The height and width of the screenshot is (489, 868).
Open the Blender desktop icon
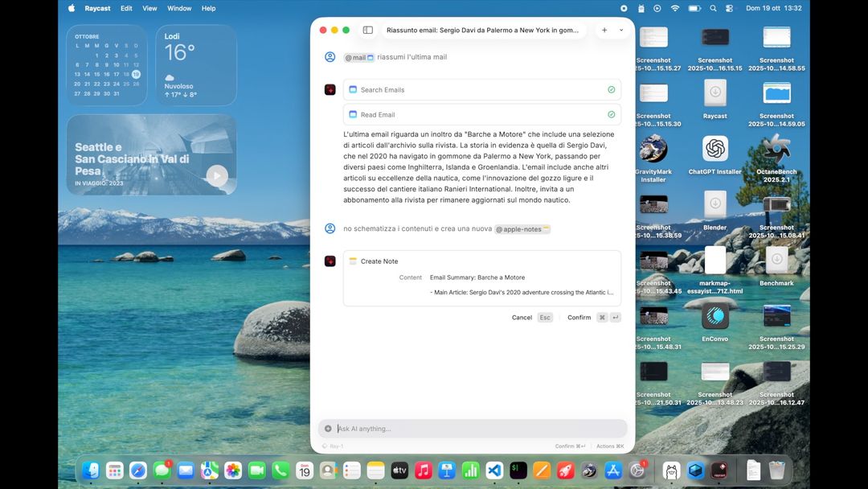(x=714, y=204)
